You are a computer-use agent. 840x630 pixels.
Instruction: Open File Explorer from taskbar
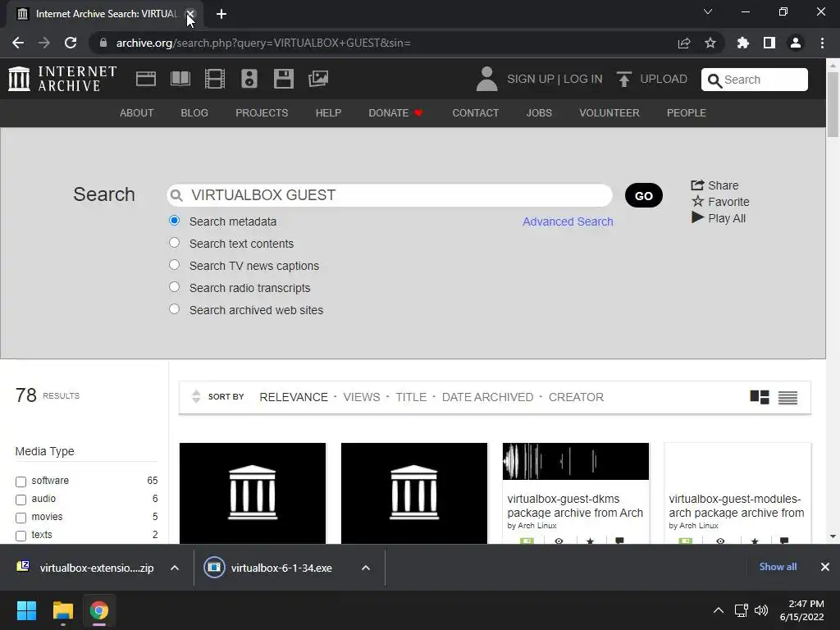pyautogui.click(x=62, y=610)
